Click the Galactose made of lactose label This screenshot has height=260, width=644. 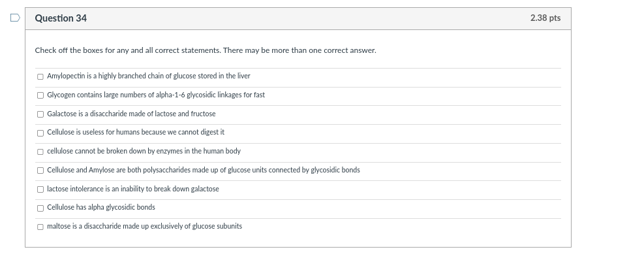(x=131, y=114)
